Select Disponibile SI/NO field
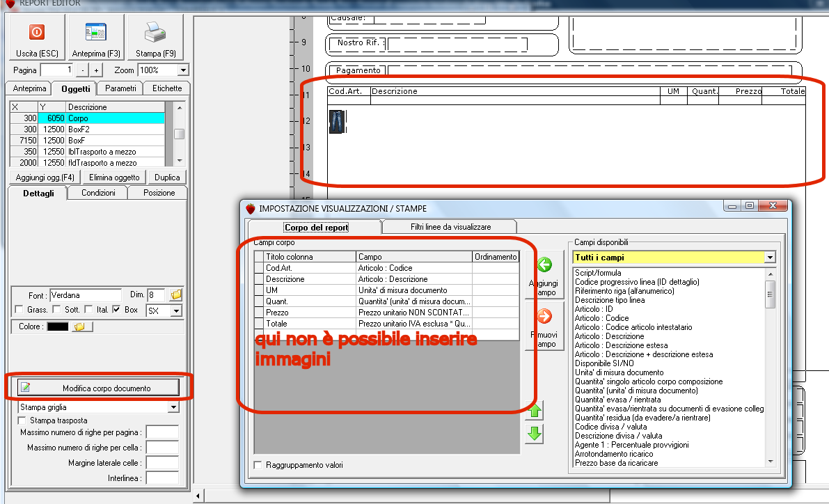The width and height of the screenshot is (829, 504). click(604, 363)
